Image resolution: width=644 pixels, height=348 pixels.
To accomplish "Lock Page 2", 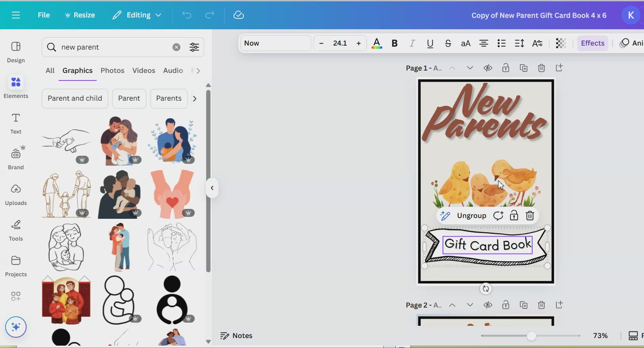I will tap(506, 305).
